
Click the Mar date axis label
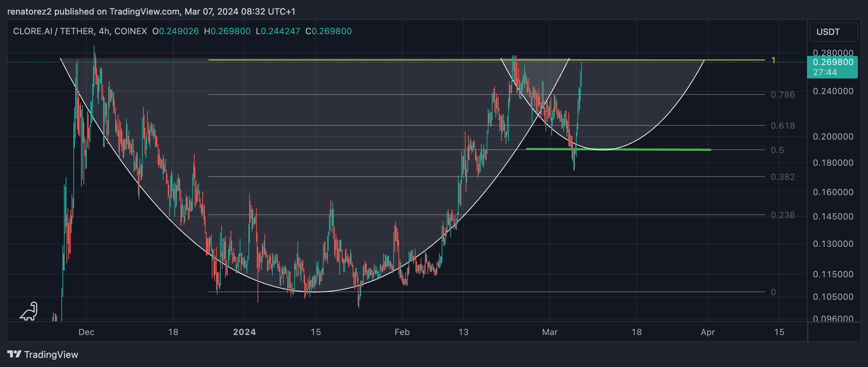[x=549, y=332]
